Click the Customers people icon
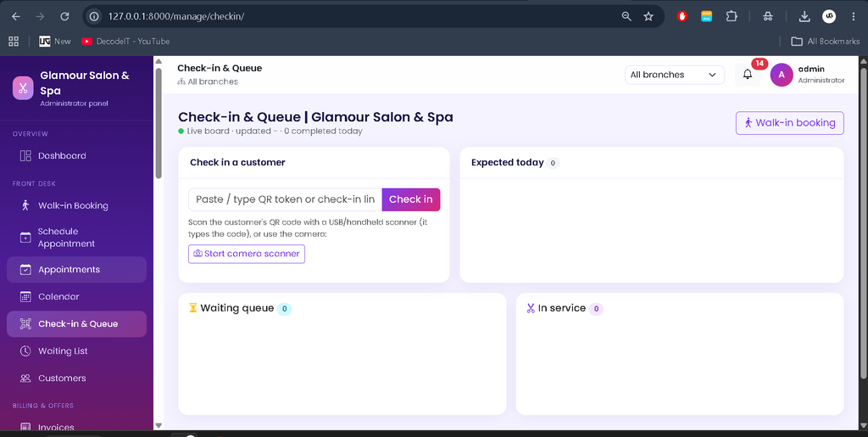The image size is (868, 437). [25, 378]
